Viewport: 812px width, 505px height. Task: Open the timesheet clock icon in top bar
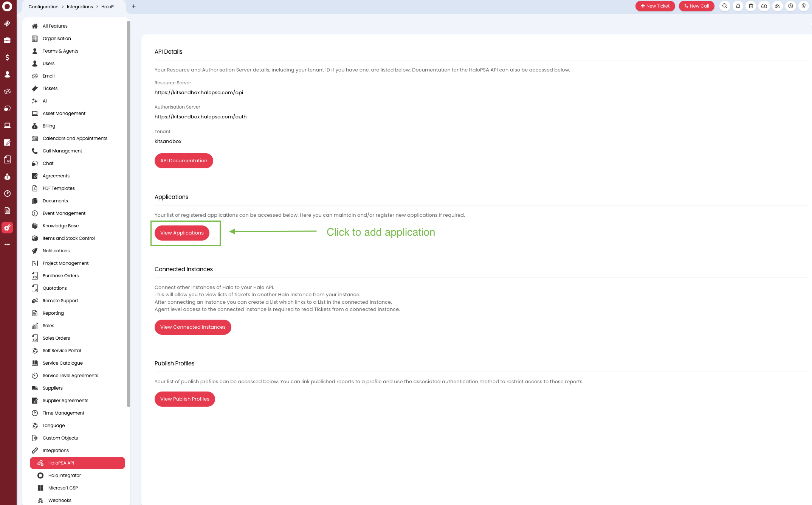[x=790, y=6]
